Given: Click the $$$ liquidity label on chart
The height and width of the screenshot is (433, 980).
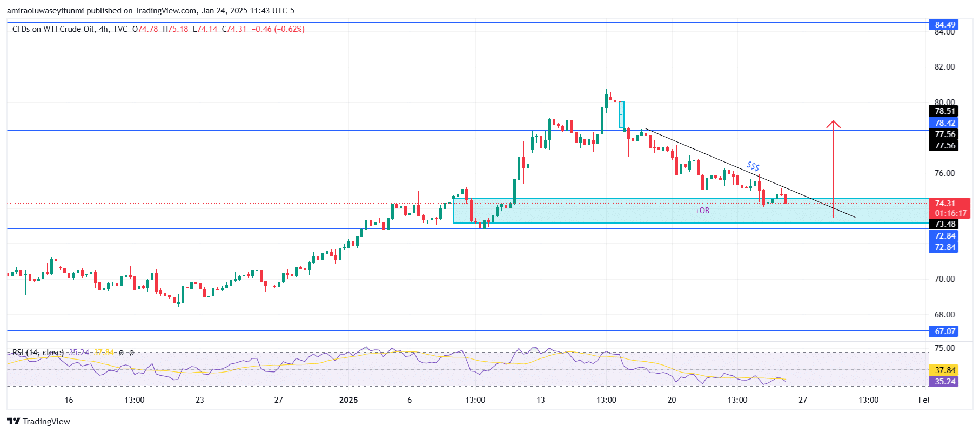Looking at the screenshot, I should click(753, 166).
